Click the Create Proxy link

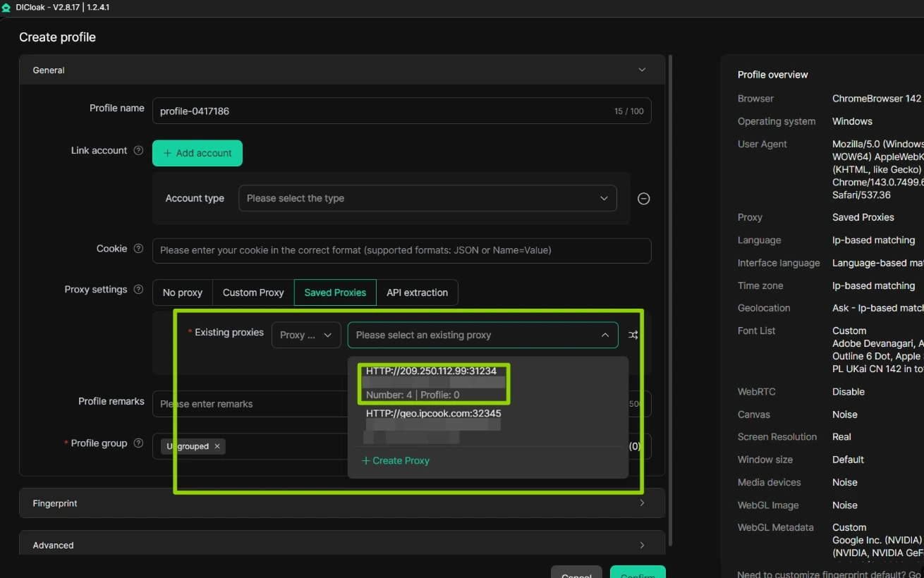point(397,460)
